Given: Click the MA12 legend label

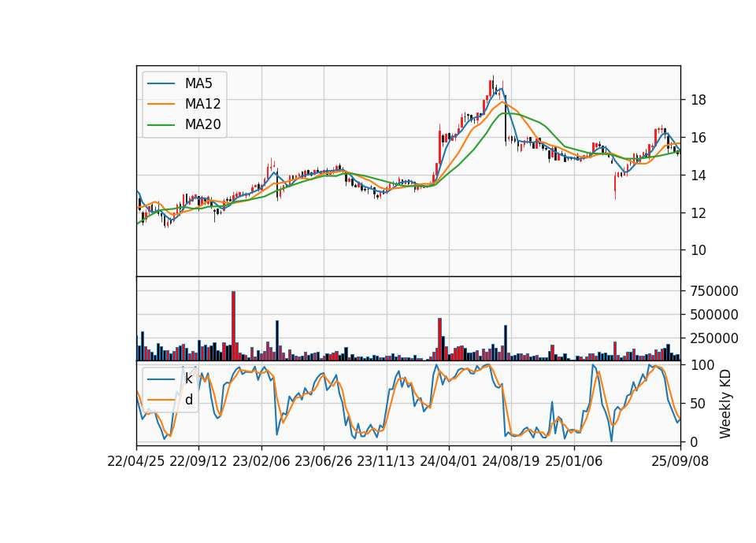Looking at the screenshot, I should click(x=202, y=104).
